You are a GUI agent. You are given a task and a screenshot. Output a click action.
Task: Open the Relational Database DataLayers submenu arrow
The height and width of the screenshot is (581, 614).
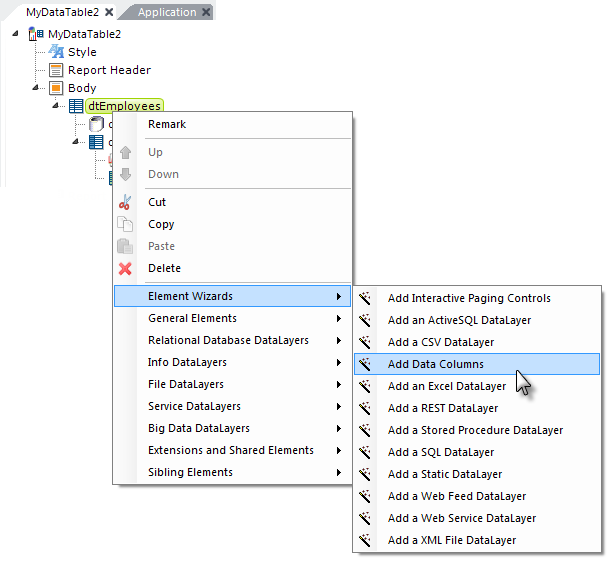pos(339,341)
